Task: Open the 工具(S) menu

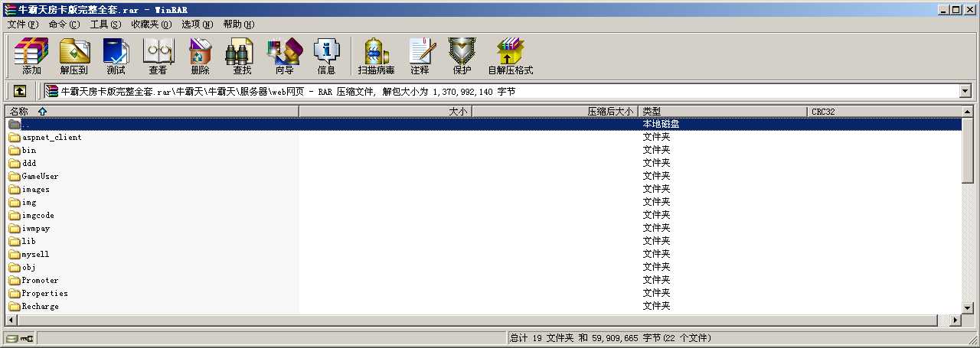Action: click(x=106, y=24)
